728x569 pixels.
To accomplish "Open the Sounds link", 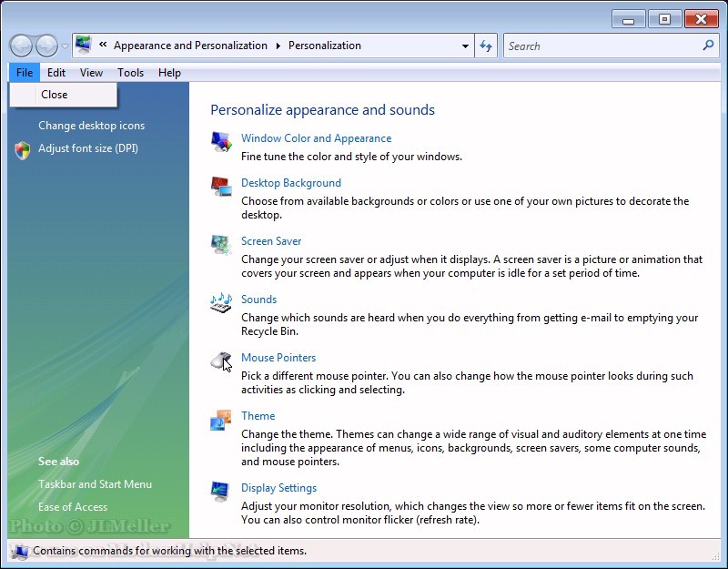I will pyautogui.click(x=258, y=300).
